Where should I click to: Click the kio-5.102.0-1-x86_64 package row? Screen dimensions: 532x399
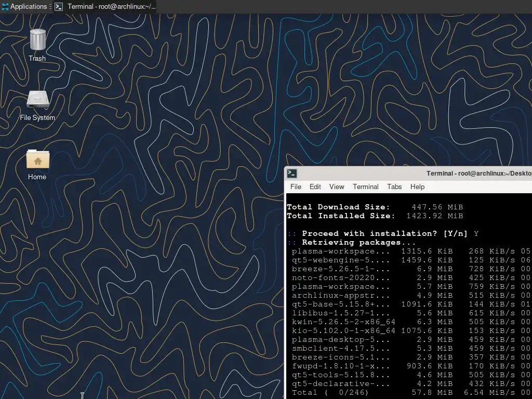point(411,330)
